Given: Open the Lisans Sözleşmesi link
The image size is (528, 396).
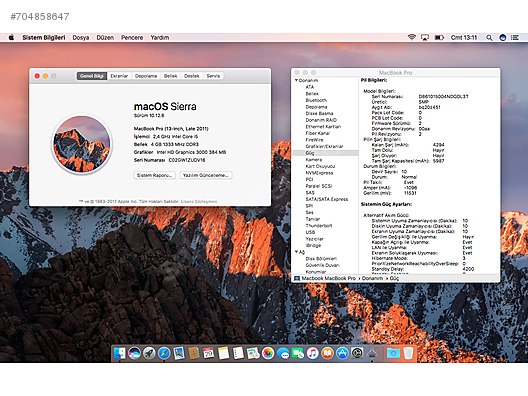Looking at the screenshot, I should pos(199,202).
